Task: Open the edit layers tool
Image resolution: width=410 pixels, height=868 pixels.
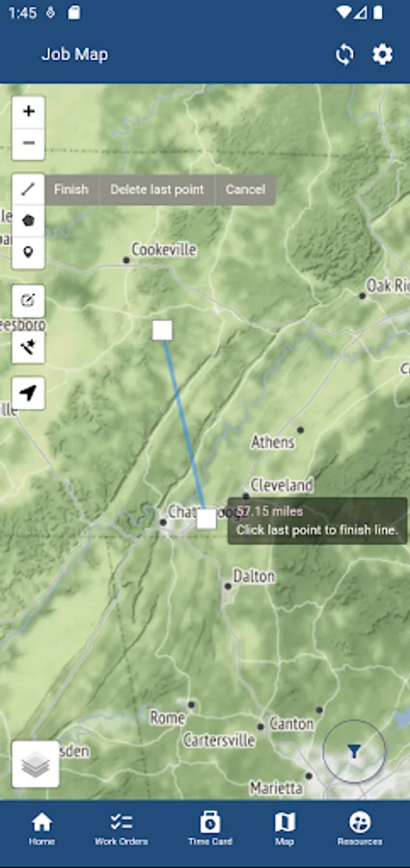Action: coord(28,301)
